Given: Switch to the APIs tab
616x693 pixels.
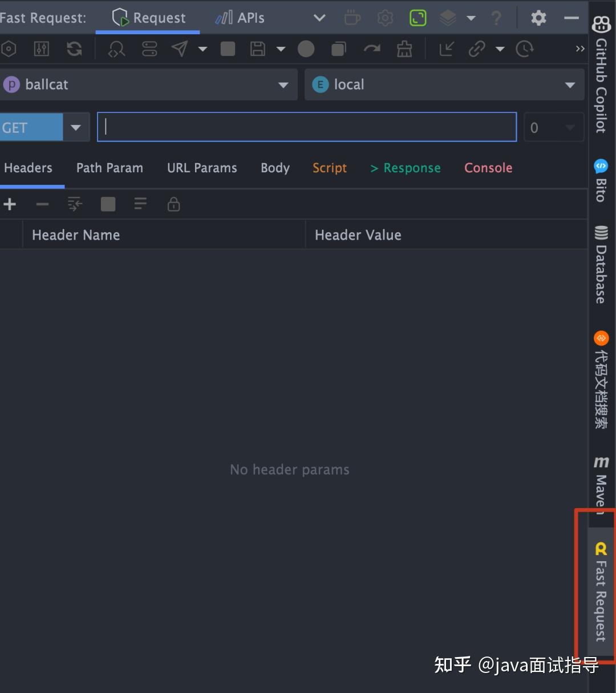Looking at the screenshot, I should click(x=240, y=18).
